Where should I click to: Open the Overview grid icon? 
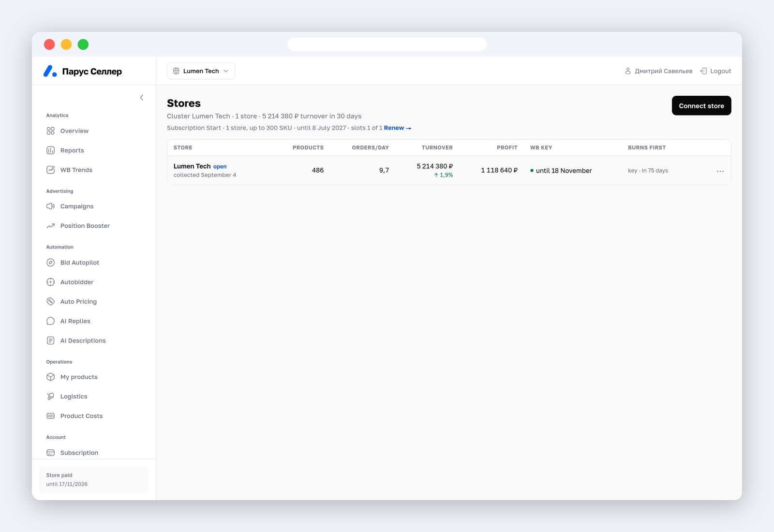point(50,131)
